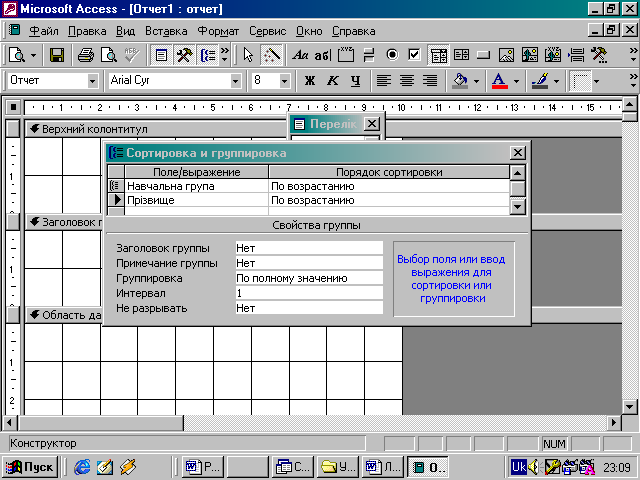
Task: Select the Bound Object Frame tool
Action: click(553, 55)
